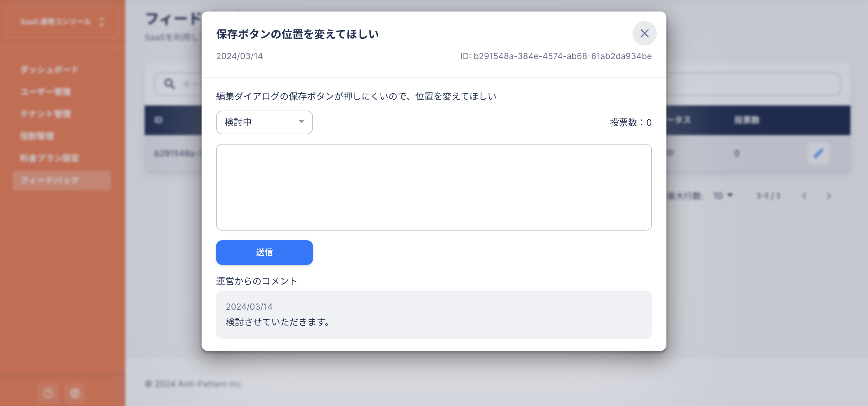Click the right circular icon at sidebar bottom
This screenshot has height=406, width=868.
[x=75, y=393]
